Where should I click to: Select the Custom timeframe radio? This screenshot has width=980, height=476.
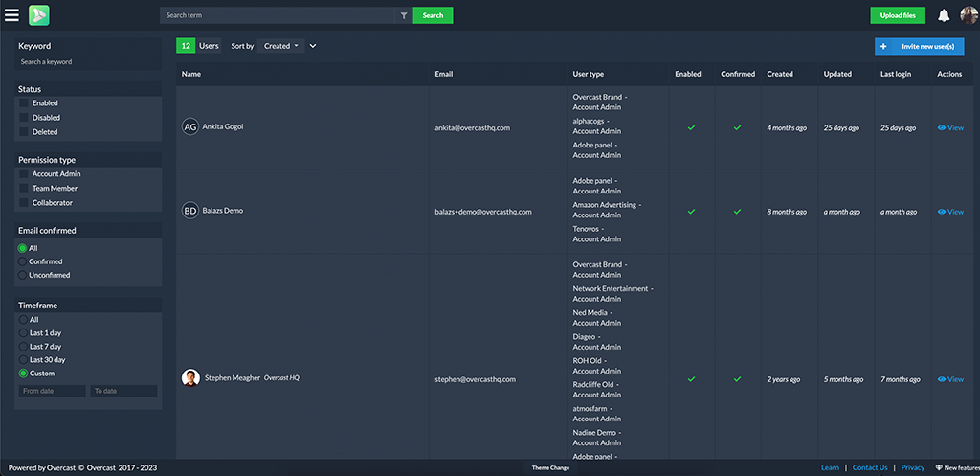coord(23,374)
